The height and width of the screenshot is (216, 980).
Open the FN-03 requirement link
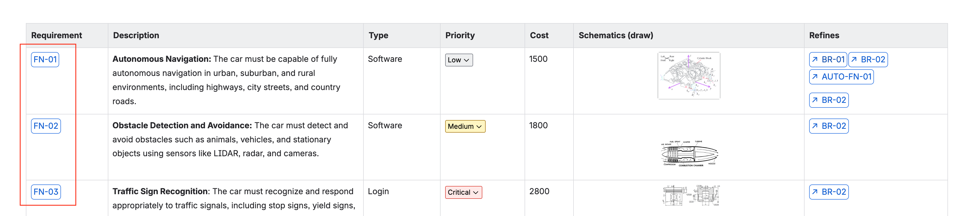[46, 192]
